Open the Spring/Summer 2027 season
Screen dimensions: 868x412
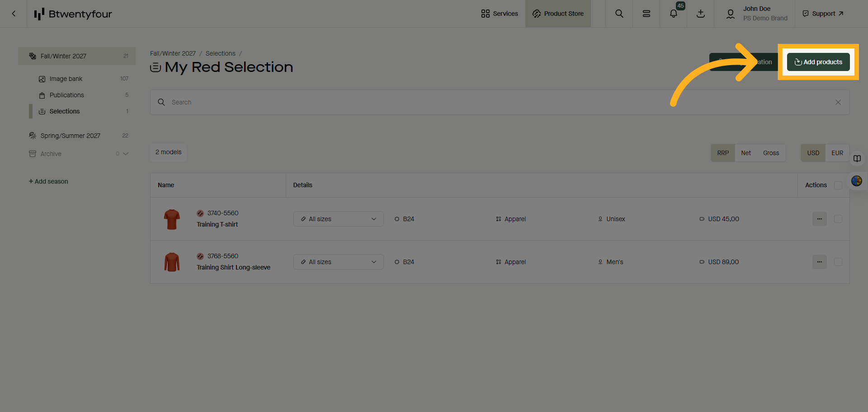[x=70, y=135]
